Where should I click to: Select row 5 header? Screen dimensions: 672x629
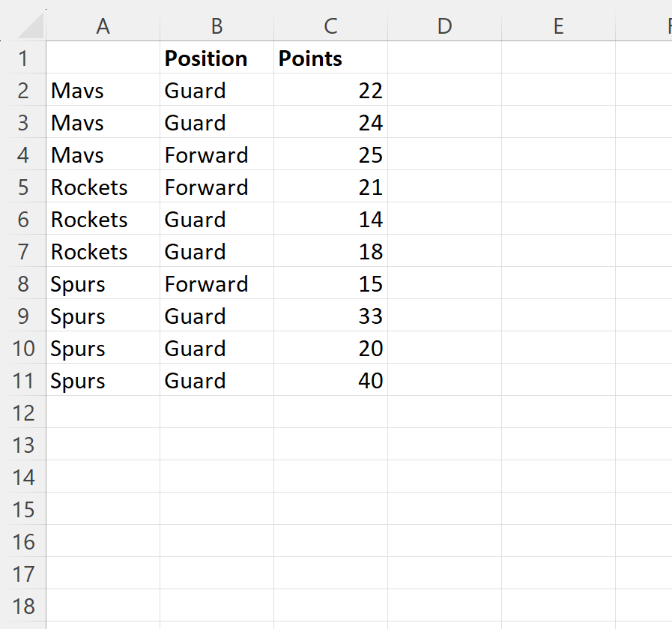click(x=23, y=187)
